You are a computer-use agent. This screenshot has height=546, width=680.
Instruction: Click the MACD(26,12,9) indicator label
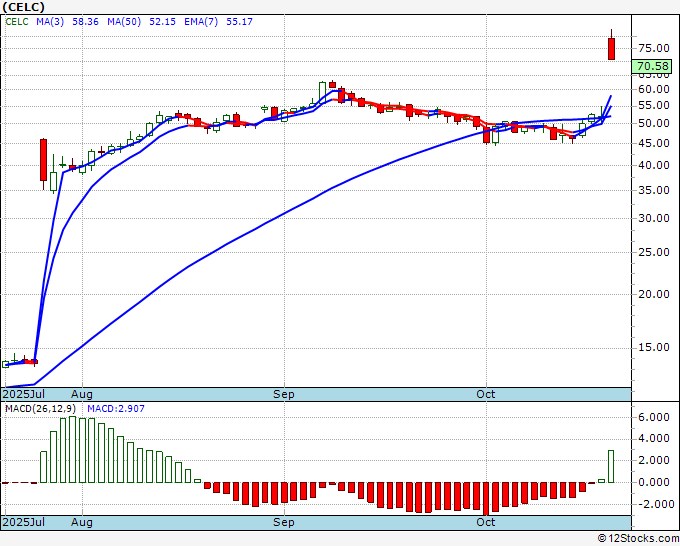coord(40,409)
